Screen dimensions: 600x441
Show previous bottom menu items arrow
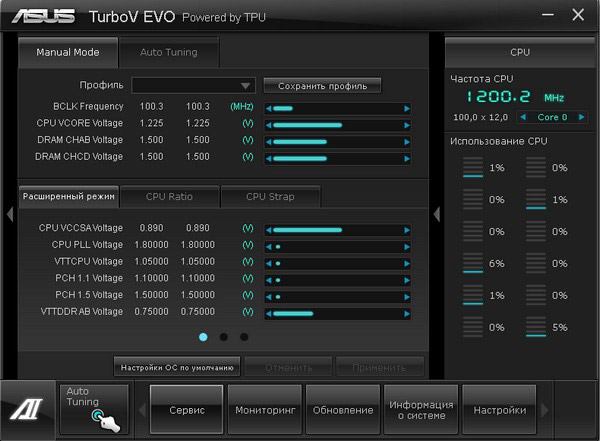142,410
